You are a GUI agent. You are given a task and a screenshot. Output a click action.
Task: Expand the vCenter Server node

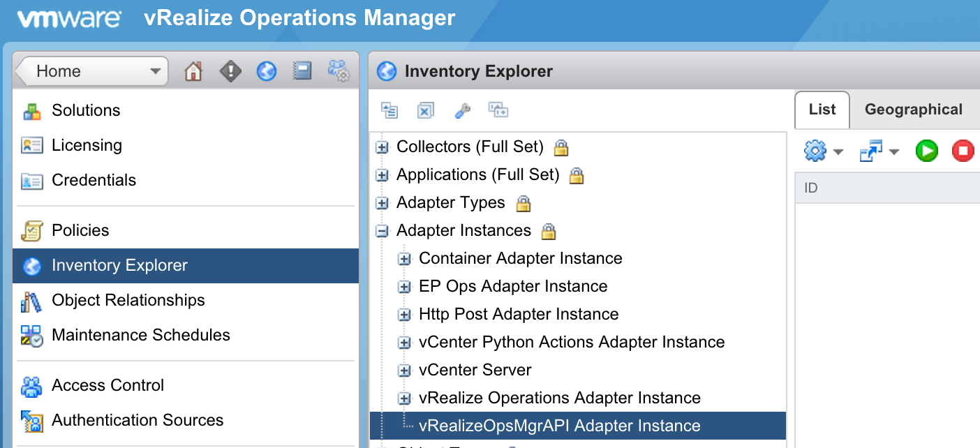click(x=404, y=371)
